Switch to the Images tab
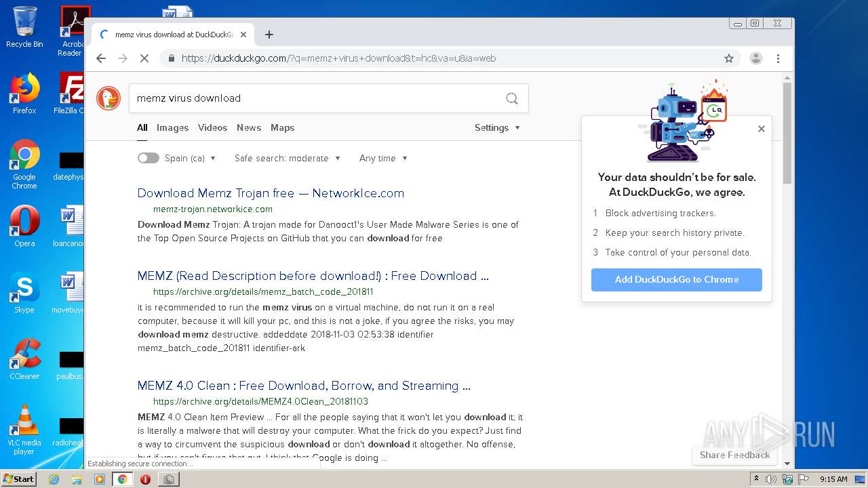The height and width of the screenshot is (488, 868). (x=172, y=127)
